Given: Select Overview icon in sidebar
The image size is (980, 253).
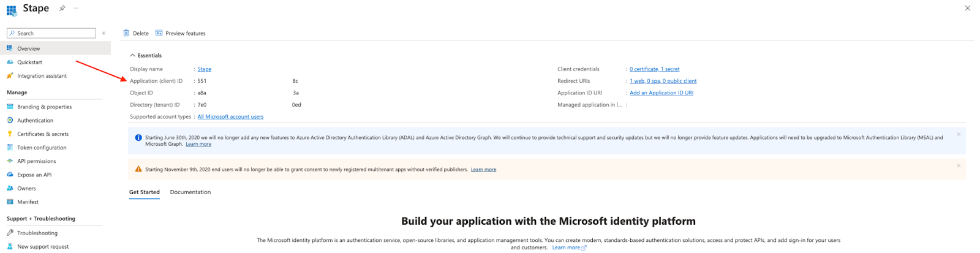Looking at the screenshot, I should pyautogui.click(x=10, y=48).
